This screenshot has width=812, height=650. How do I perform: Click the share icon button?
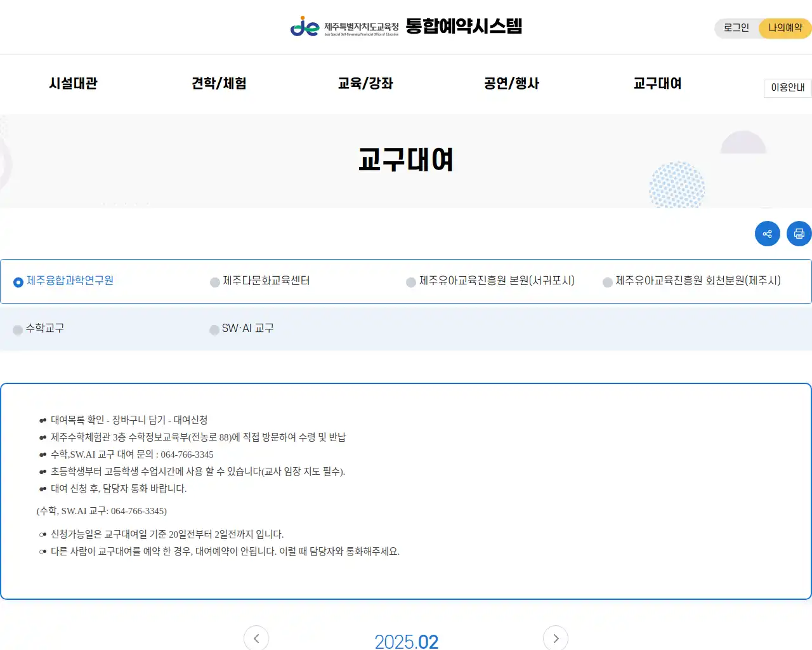click(767, 234)
